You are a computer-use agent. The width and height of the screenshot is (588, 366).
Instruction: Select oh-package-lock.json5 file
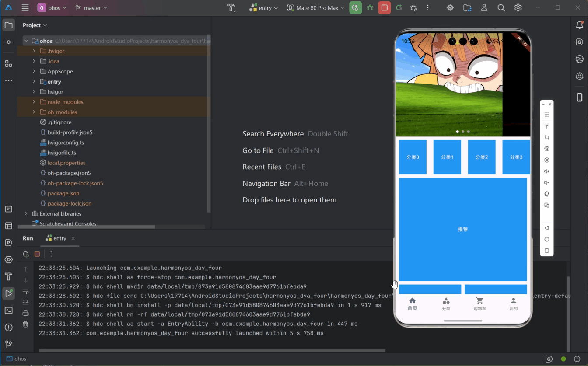pos(75,183)
